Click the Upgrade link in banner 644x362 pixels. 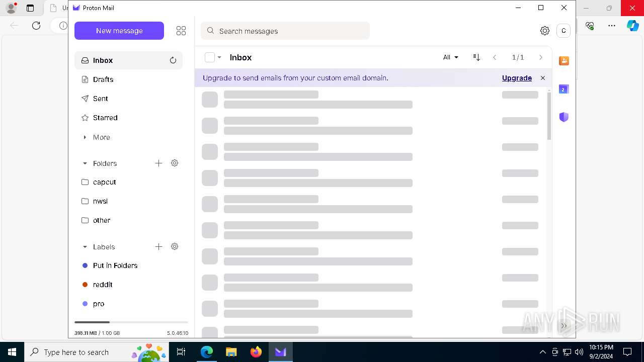(517, 78)
